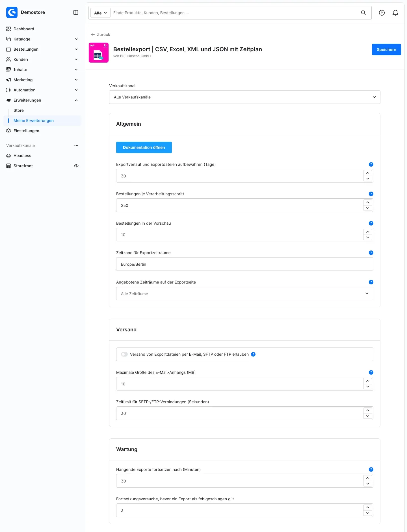Expand the Bestellungen menu
Viewport: 407px width, 532px height.
(42, 49)
